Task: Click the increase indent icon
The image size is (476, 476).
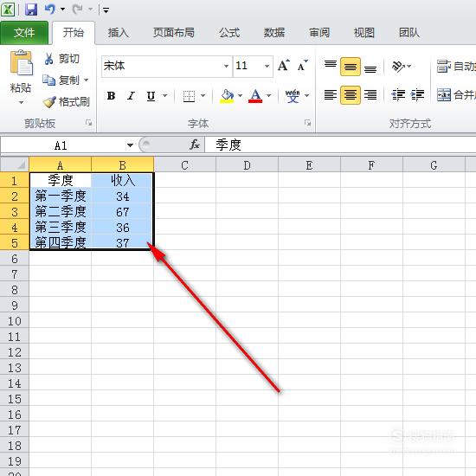Action: (418, 95)
